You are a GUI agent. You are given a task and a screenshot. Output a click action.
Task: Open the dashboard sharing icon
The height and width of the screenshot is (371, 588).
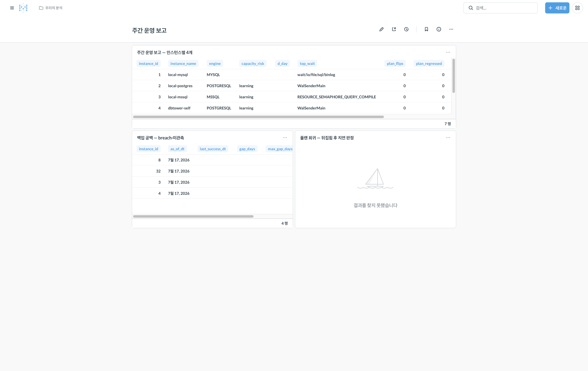click(x=394, y=29)
